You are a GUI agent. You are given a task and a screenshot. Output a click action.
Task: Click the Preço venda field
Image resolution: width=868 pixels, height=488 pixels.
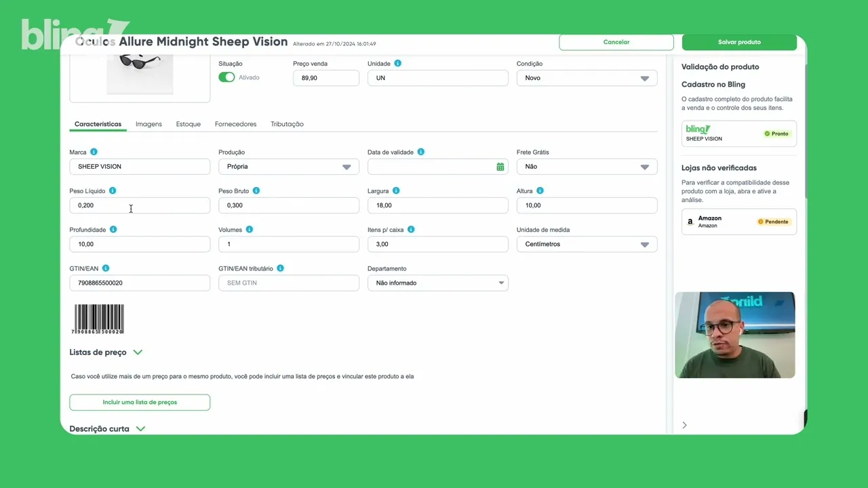point(326,78)
